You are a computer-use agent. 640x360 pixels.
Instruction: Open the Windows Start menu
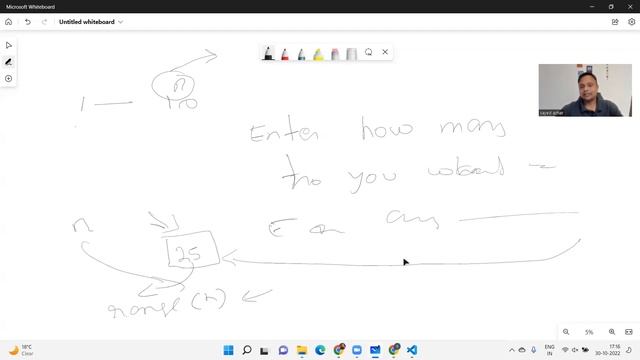(229, 350)
